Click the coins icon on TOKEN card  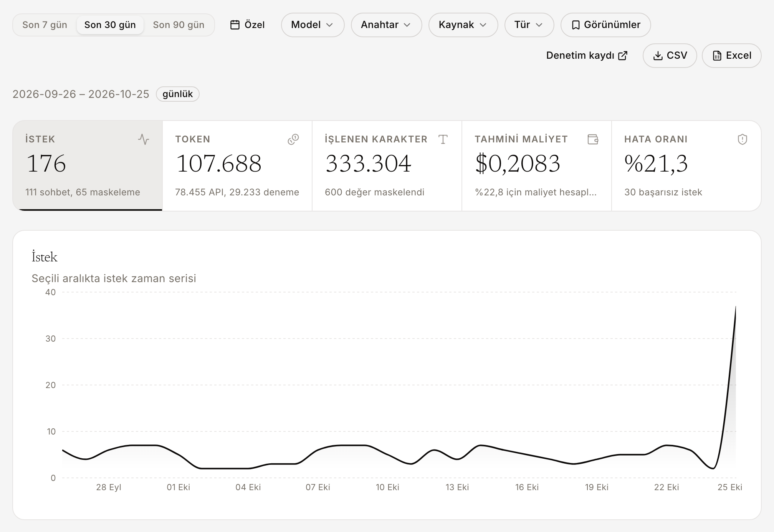coord(293,139)
